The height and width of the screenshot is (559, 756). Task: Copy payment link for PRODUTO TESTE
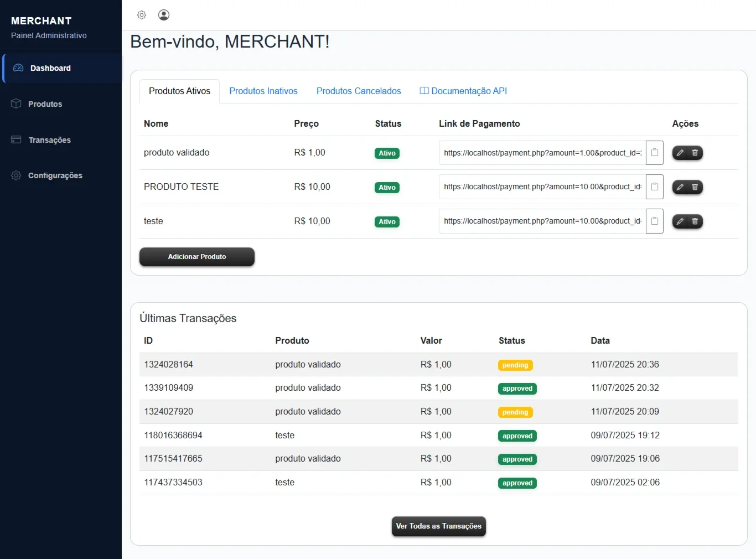(655, 187)
